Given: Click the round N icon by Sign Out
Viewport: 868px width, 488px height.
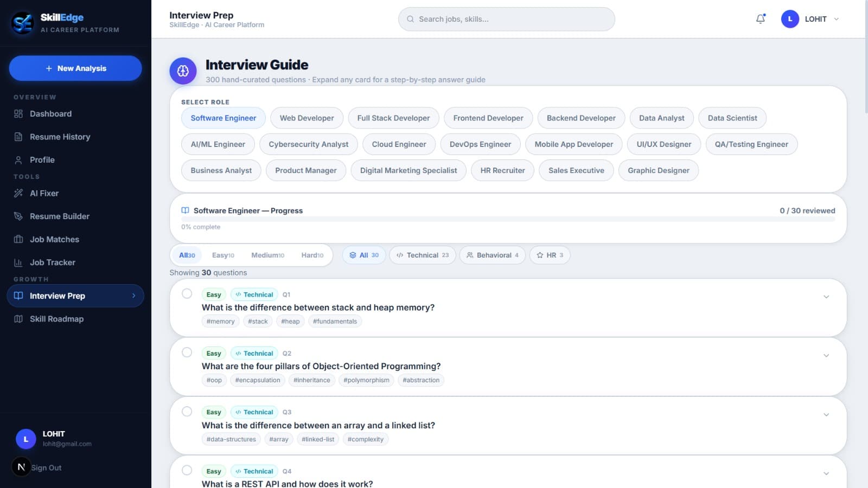Looking at the screenshot, I should (x=21, y=467).
